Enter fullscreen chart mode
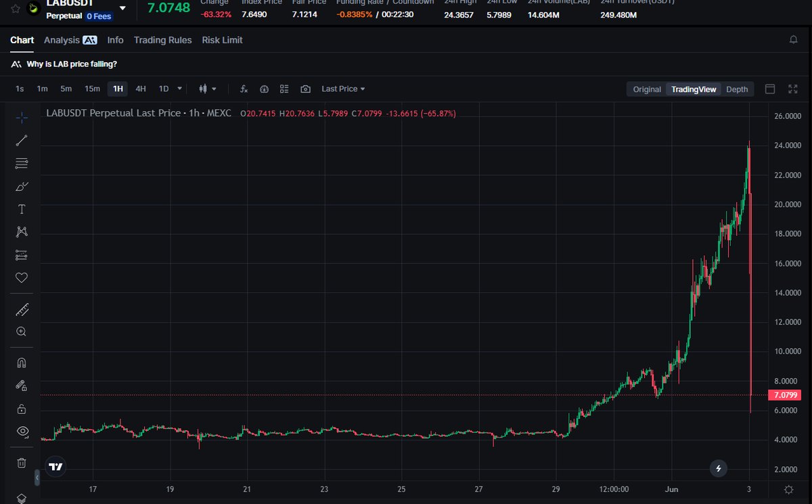This screenshot has height=504, width=812. pos(793,89)
